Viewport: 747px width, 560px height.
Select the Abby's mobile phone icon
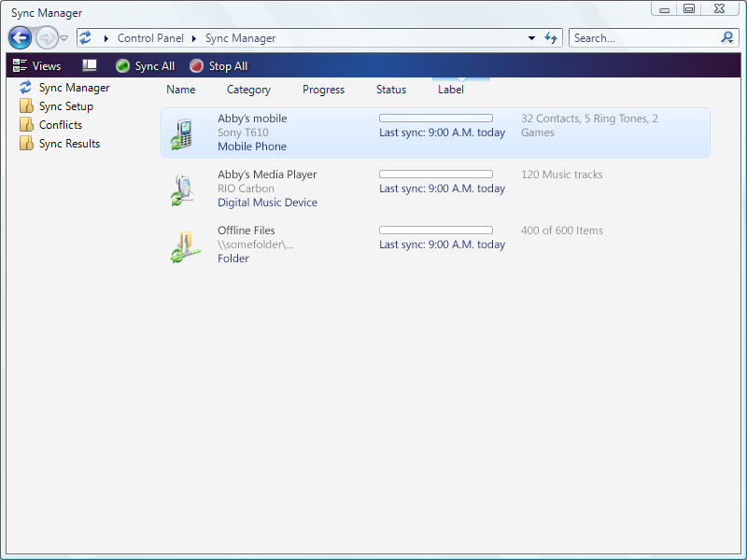click(x=183, y=133)
